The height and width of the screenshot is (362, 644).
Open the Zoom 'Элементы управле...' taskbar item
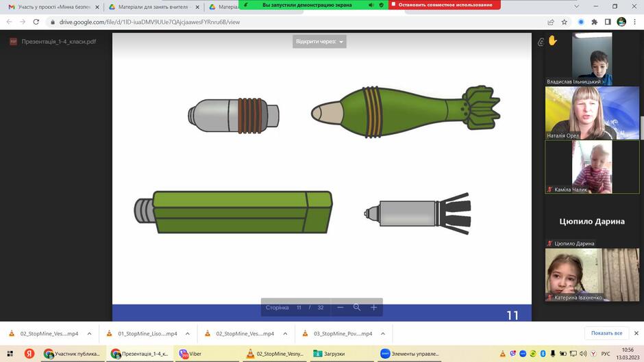[x=410, y=354]
